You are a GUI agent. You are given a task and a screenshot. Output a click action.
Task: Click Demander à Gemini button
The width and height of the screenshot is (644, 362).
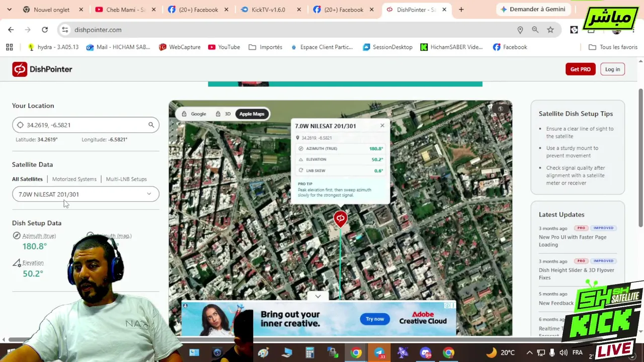(x=533, y=10)
